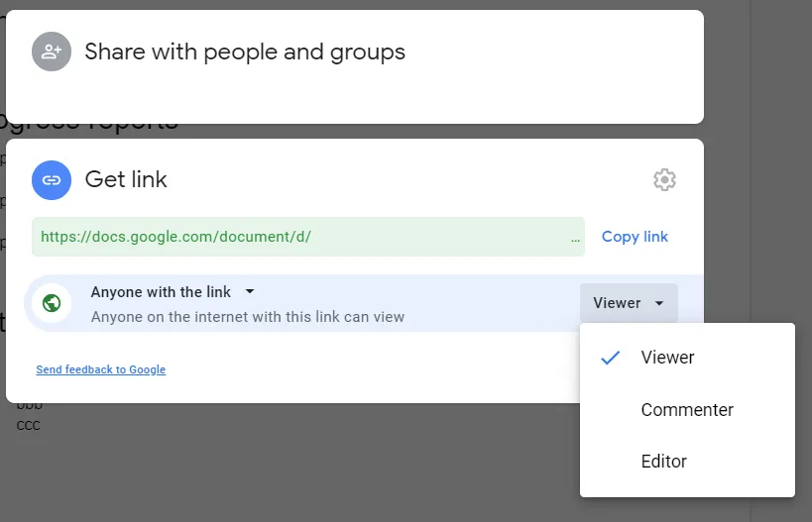Image resolution: width=812 pixels, height=522 pixels.
Task: Click the 'Get link' title text
Action: tap(126, 179)
